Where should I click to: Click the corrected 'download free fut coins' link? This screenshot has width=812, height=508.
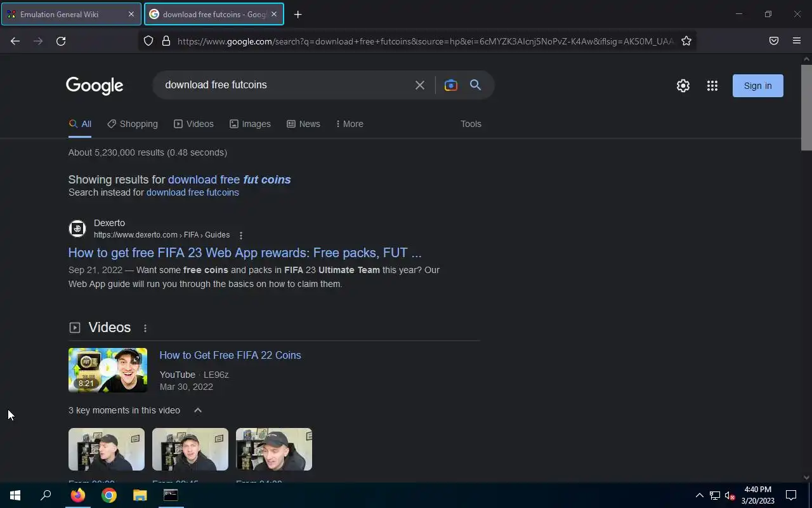(230, 180)
